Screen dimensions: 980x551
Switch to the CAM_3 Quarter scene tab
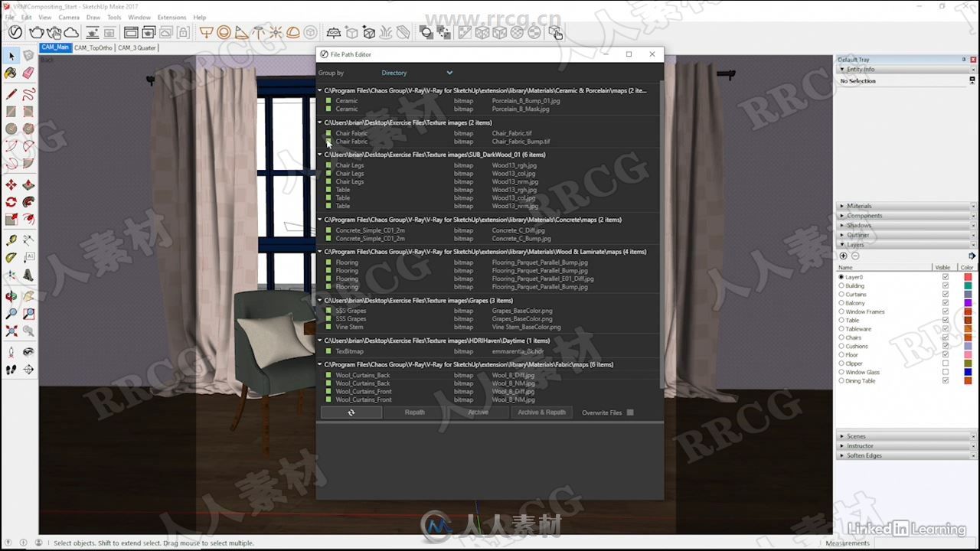click(x=136, y=47)
